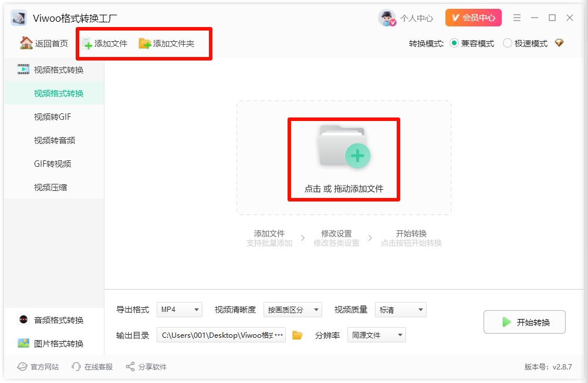Viewport: 588px width, 383px height.
Task: Open 在线客服 support link
Action: tap(92, 367)
